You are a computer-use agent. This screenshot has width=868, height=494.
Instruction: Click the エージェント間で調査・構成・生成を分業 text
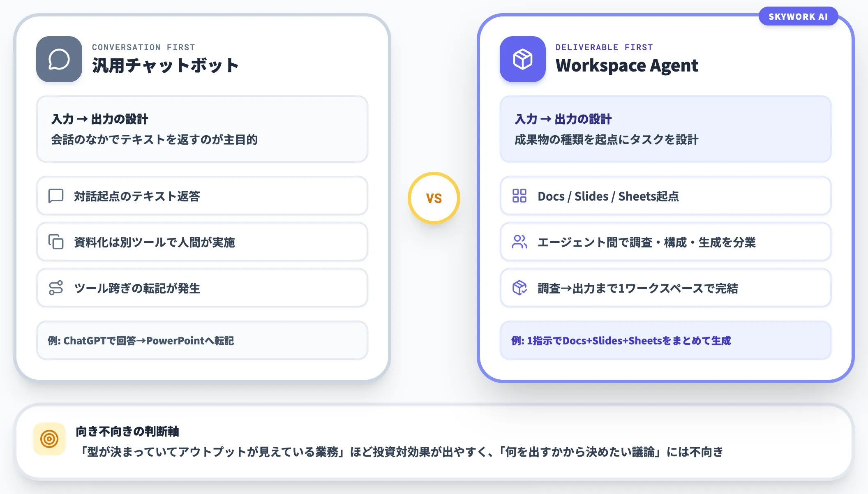point(646,242)
